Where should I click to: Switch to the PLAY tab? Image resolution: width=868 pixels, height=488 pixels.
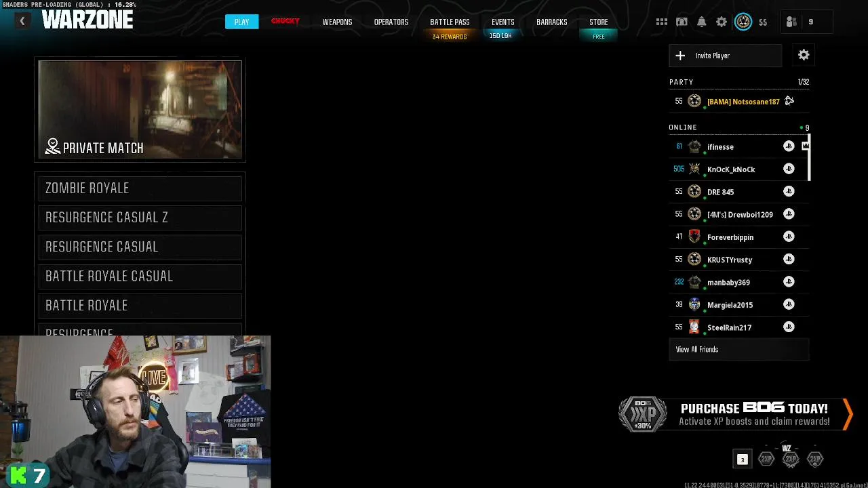241,22
